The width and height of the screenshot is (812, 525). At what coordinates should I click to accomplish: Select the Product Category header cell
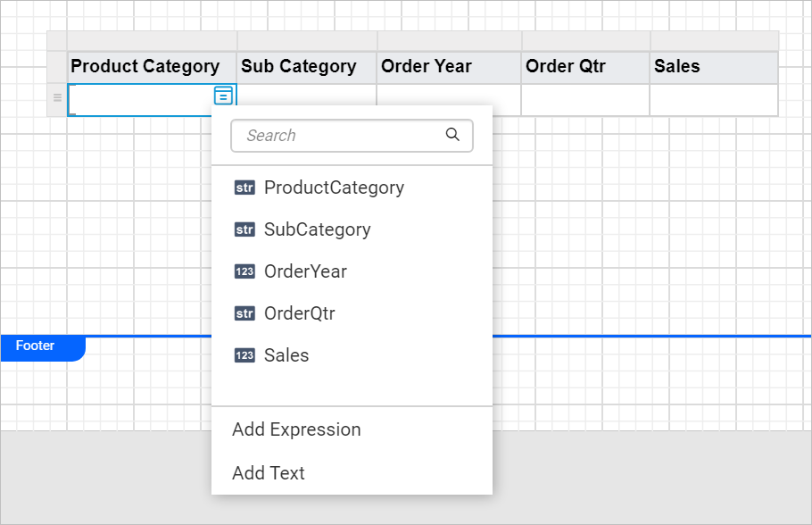pos(152,67)
